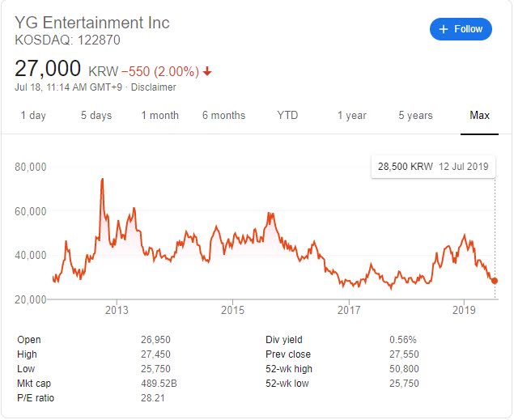Open the Disclaimer link
Viewport: 514px width, 420px height.
pyautogui.click(x=154, y=87)
